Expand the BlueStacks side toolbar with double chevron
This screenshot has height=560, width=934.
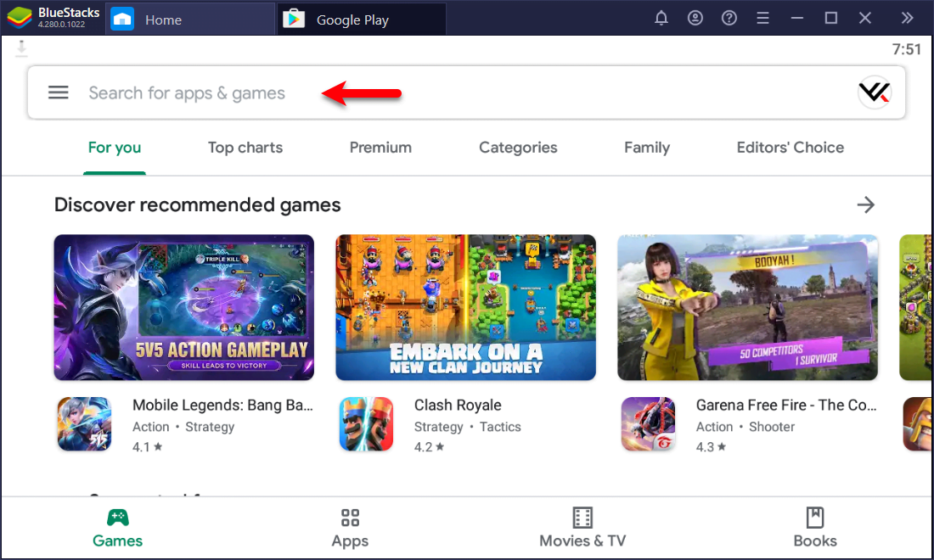click(x=907, y=19)
